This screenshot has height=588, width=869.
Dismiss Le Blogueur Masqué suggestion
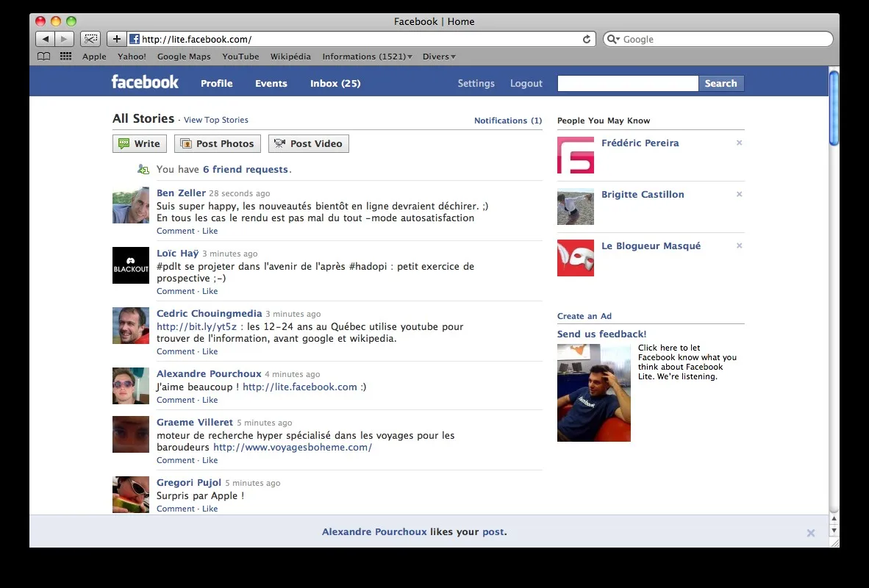point(739,245)
